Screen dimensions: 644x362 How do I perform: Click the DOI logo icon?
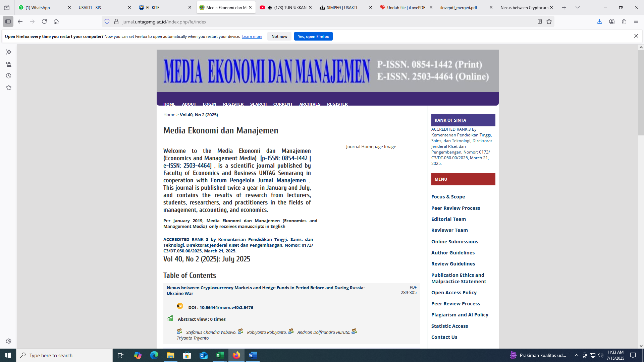[x=180, y=306]
